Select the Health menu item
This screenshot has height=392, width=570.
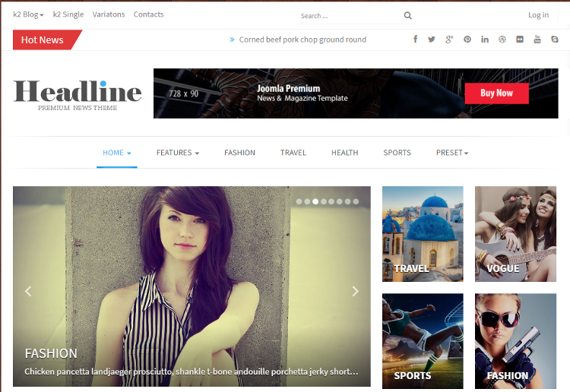(x=344, y=153)
